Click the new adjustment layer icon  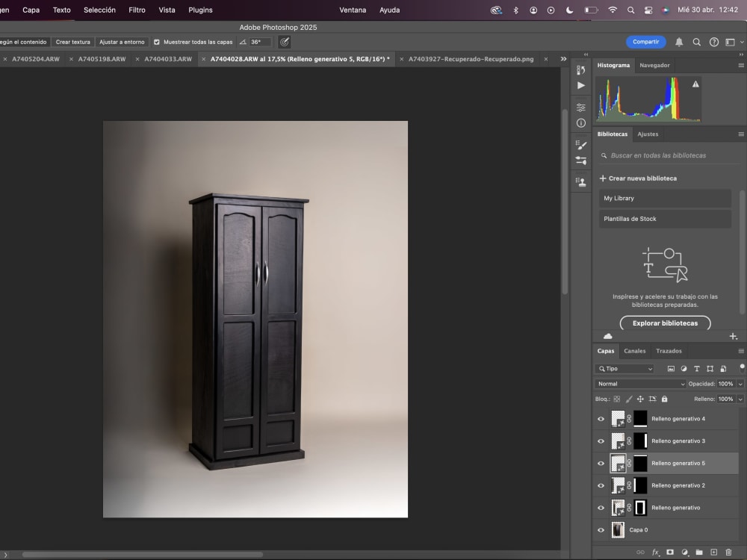coord(684,552)
